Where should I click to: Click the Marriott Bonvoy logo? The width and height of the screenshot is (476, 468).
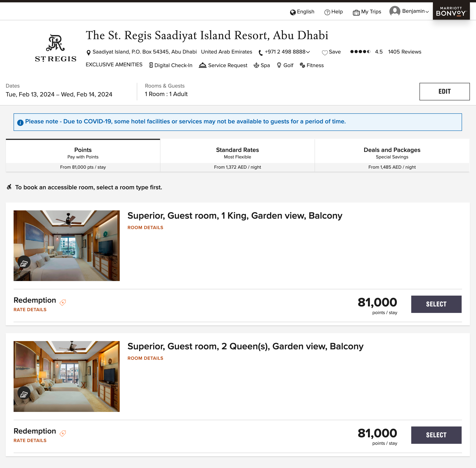tap(451, 11)
